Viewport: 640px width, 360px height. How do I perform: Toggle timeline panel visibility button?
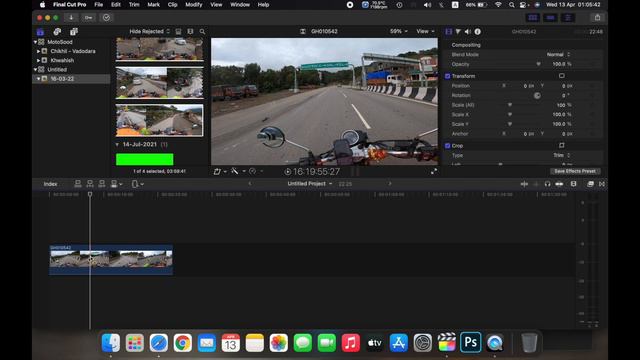click(550, 18)
